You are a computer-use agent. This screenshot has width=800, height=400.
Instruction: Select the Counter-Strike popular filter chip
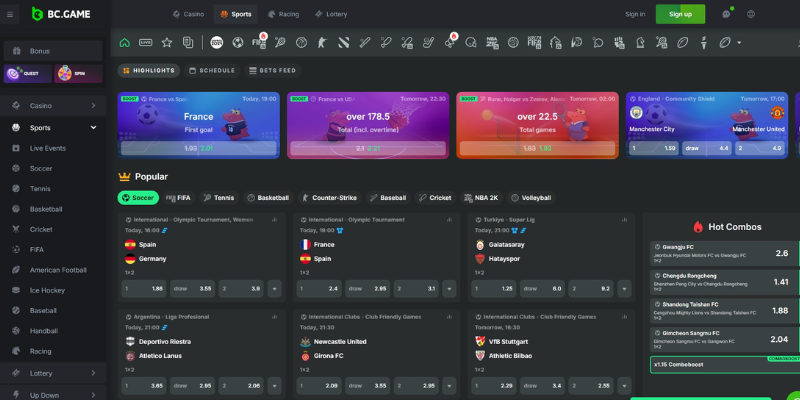[x=330, y=197]
